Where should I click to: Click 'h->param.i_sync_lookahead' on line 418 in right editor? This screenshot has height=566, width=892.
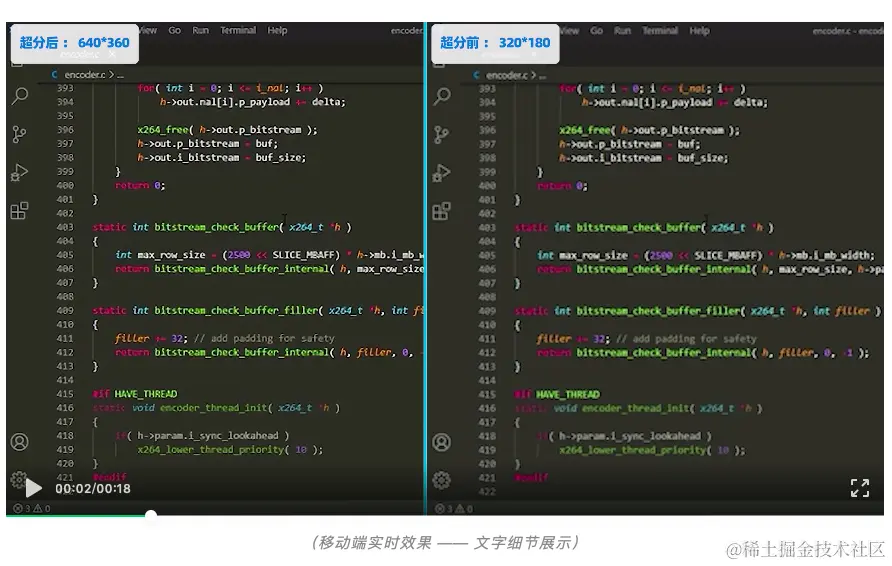pos(630,436)
